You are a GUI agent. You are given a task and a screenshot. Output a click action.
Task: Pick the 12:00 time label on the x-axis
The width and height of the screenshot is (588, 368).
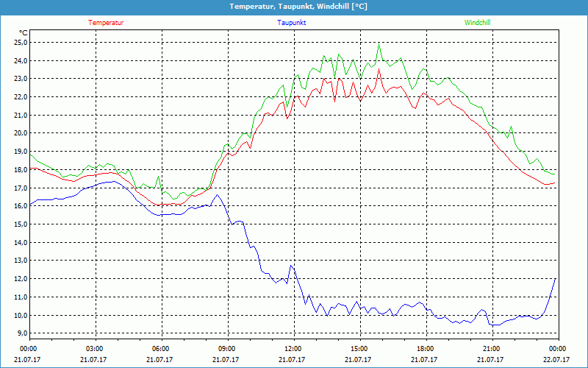coord(293,349)
